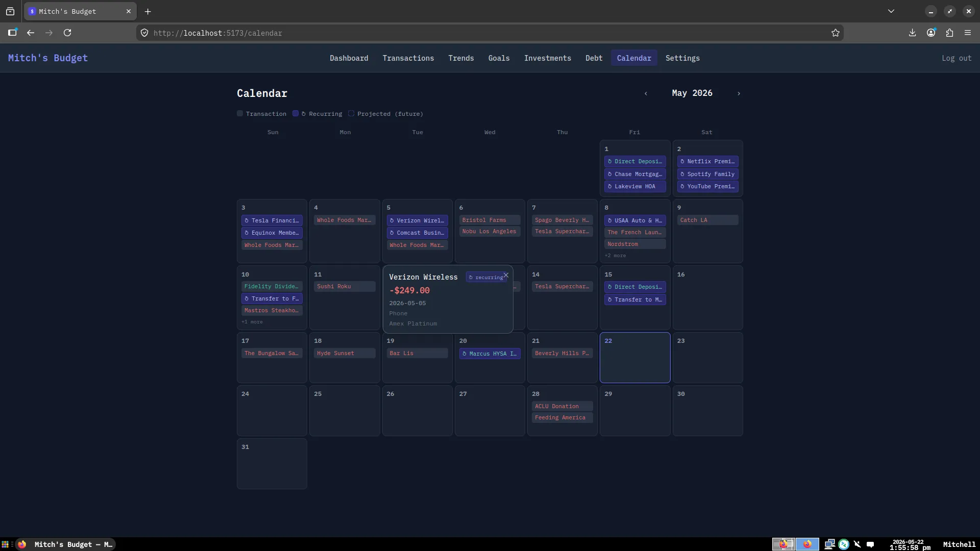Open the Bristol Farms transaction
This screenshot has height=551, width=980.
489,220
